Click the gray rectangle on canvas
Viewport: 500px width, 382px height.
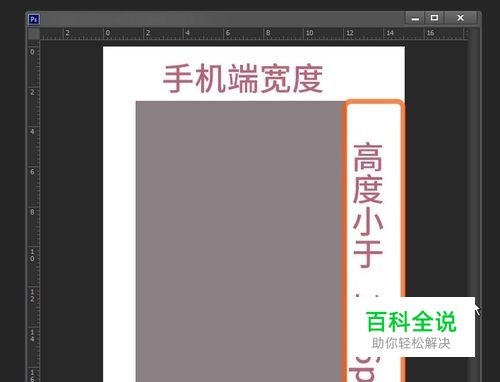pos(240,241)
